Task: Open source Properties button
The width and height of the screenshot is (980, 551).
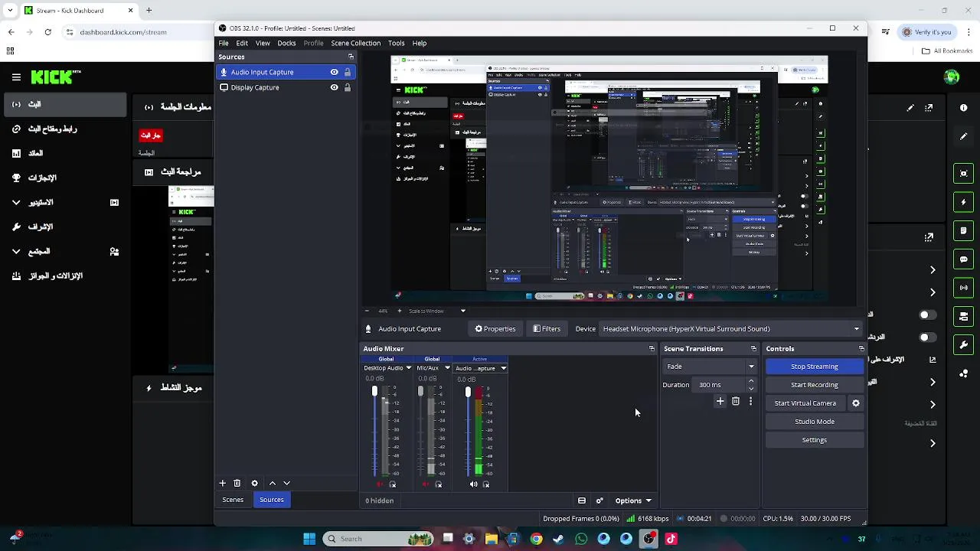Action: pyautogui.click(x=495, y=329)
